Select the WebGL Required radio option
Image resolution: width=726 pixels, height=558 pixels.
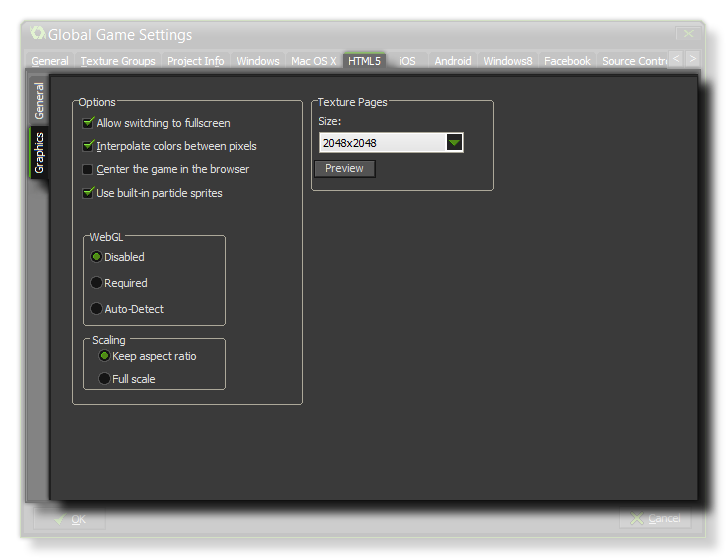(97, 283)
